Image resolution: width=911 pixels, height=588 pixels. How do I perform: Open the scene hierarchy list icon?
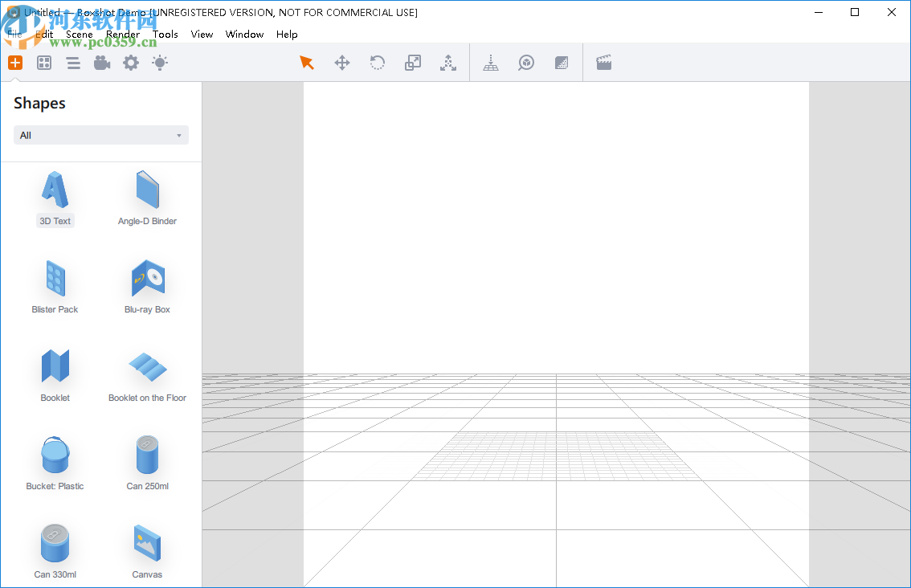point(73,62)
